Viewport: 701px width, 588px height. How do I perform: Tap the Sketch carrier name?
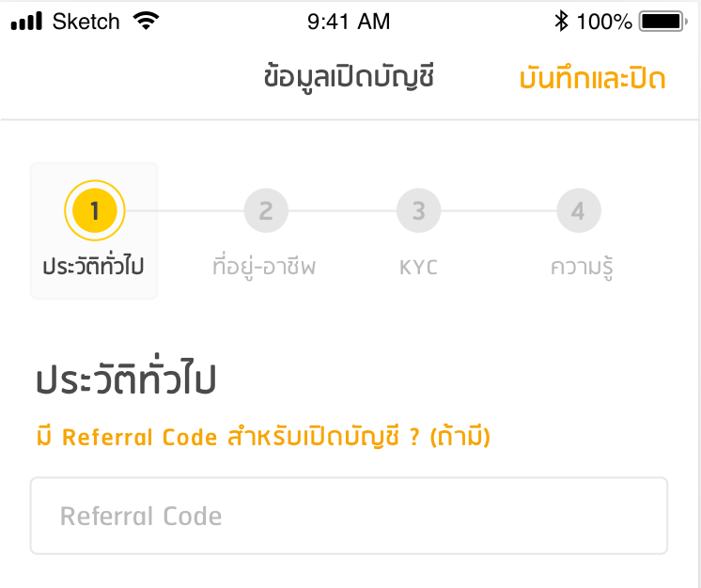pos(86,20)
